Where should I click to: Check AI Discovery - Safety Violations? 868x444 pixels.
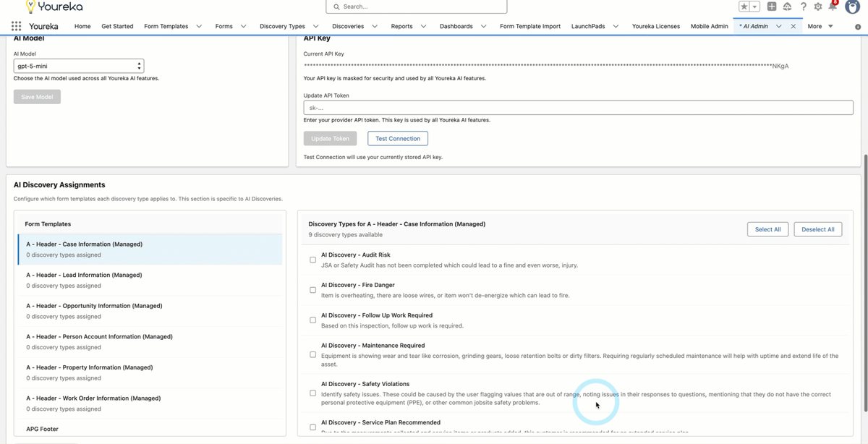[x=312, y=393]
